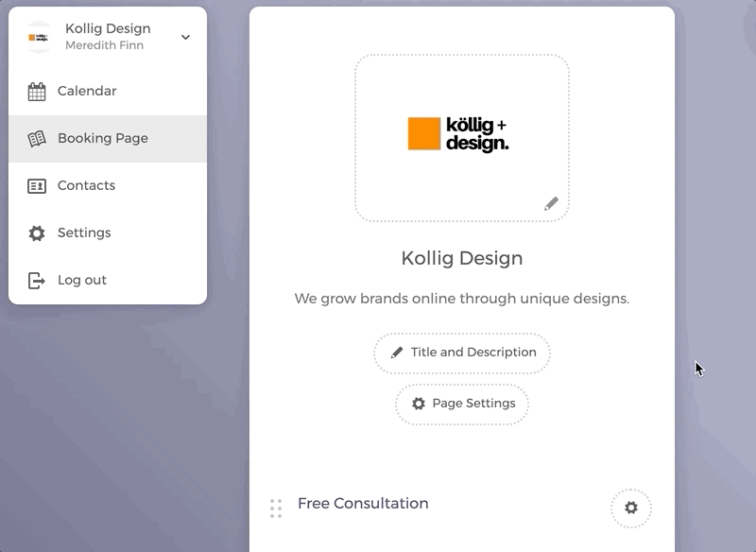Select the Calendar menu item
The image size is (756, 552).
click(108, 91)
